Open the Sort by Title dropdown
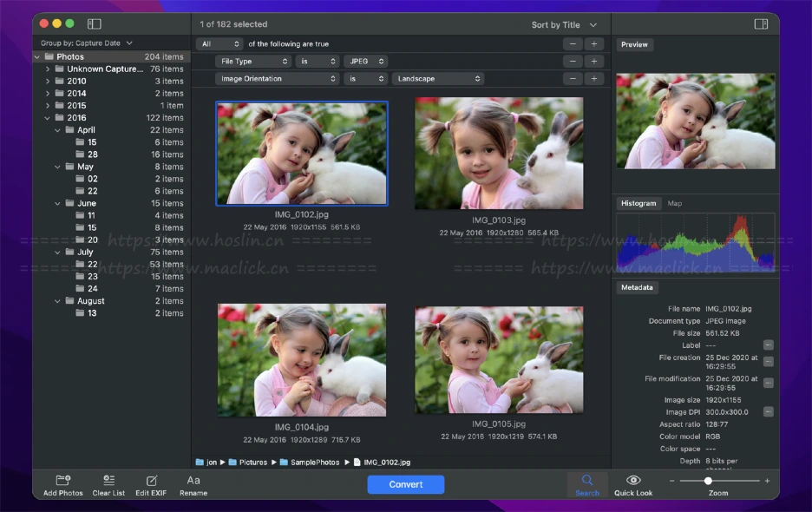This screenshot has height=512, width=812. (x=564, y=25)
